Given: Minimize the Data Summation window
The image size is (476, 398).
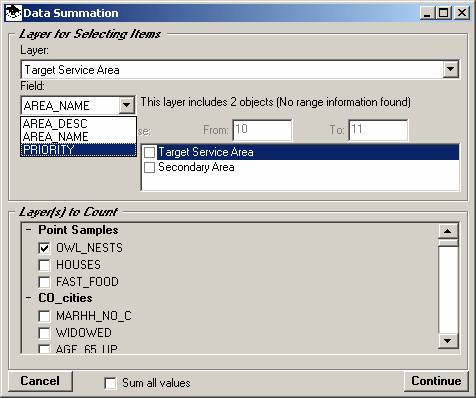Looking at the screenshot, I should point(427,13).
